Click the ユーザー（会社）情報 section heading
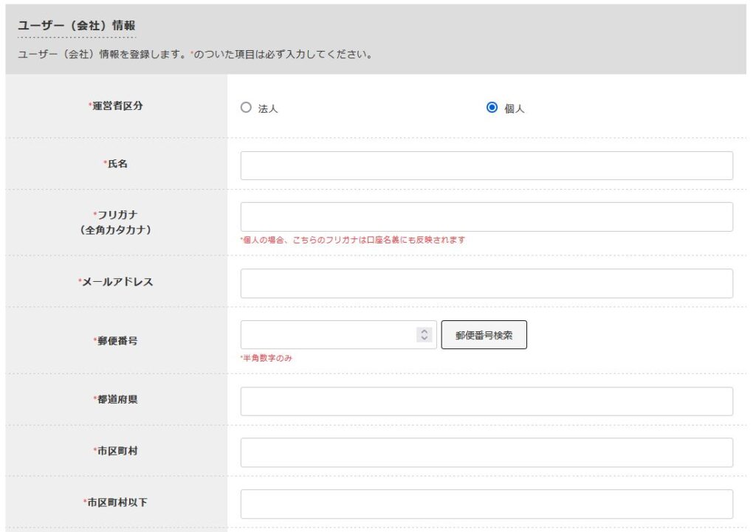 (76, 26)
